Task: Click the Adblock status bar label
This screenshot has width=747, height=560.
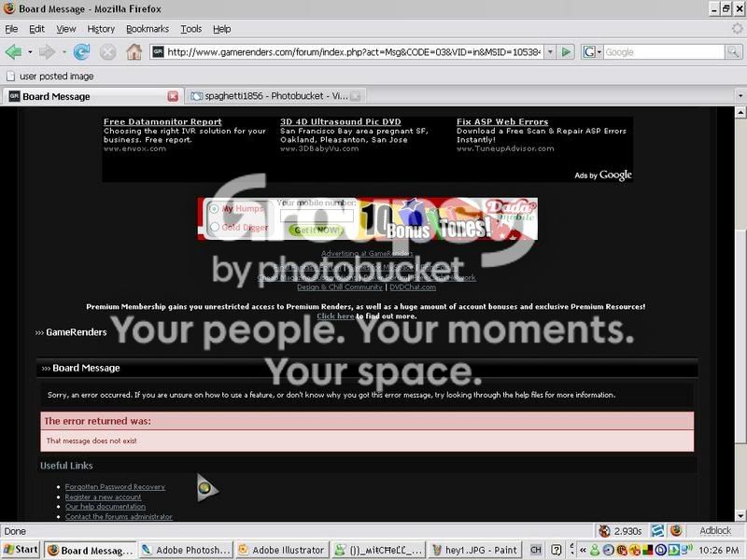Action: [715, 530]
